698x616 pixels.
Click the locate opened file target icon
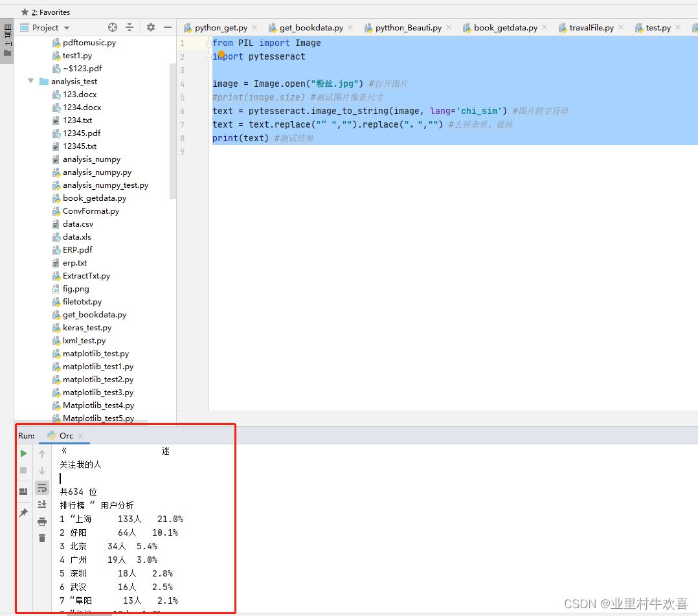click(x=113, y=27)
